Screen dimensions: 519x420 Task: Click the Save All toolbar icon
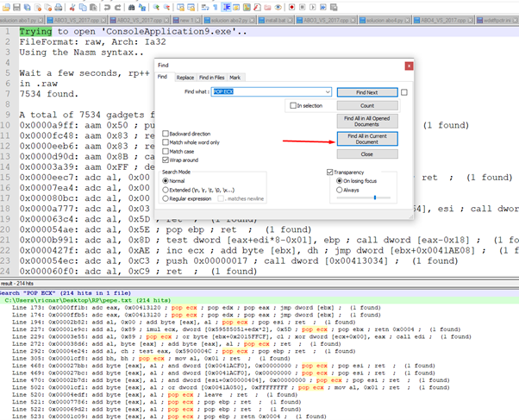[27, 7]
